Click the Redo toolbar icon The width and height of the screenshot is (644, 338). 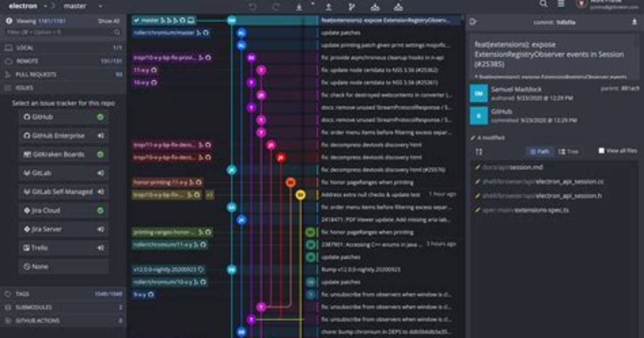tap(276, 6)
